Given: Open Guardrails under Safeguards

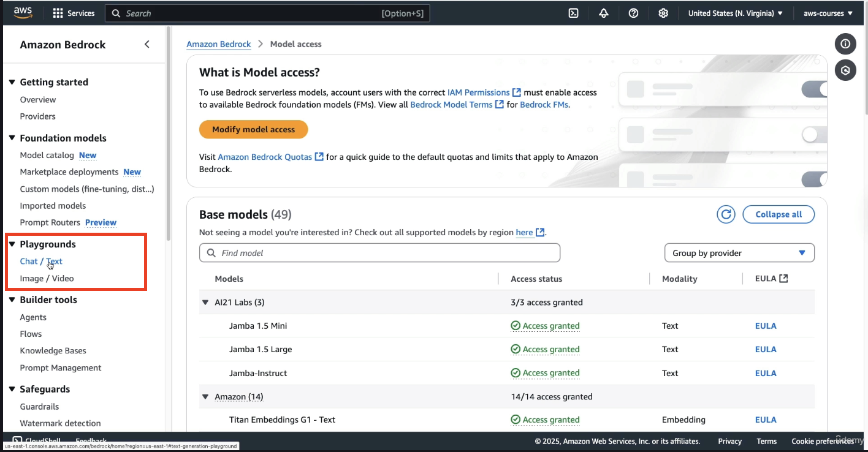Looking at the screenshot, I should tap(39, 406).
